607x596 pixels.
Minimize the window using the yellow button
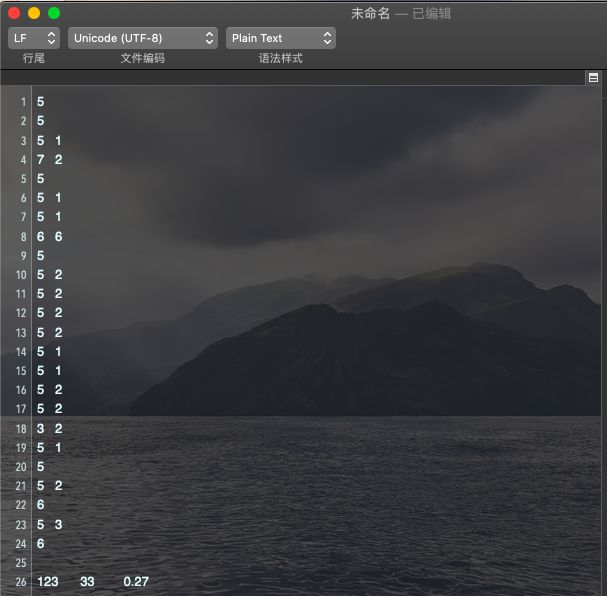pos(34,13)
